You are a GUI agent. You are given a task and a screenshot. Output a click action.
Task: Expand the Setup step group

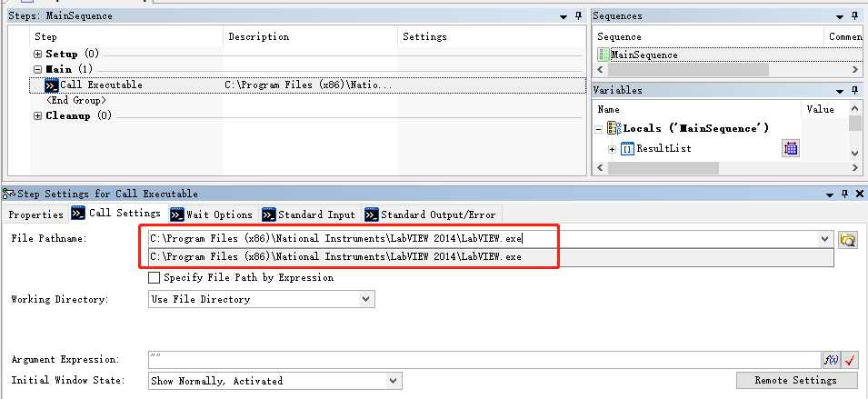pos(37,55)
